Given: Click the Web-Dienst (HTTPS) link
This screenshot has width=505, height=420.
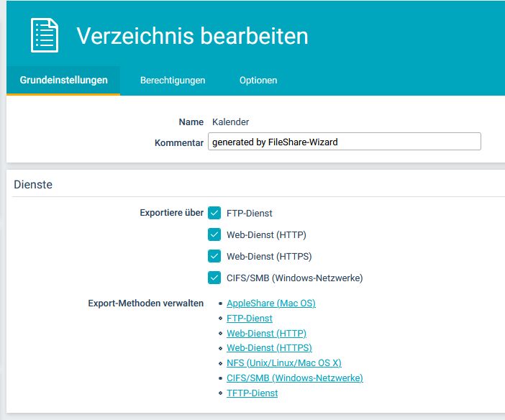Looking at the screenshot, I should pos(269,348).
